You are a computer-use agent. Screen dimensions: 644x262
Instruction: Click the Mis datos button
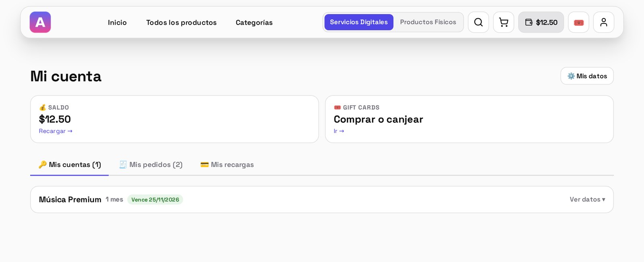587,76
